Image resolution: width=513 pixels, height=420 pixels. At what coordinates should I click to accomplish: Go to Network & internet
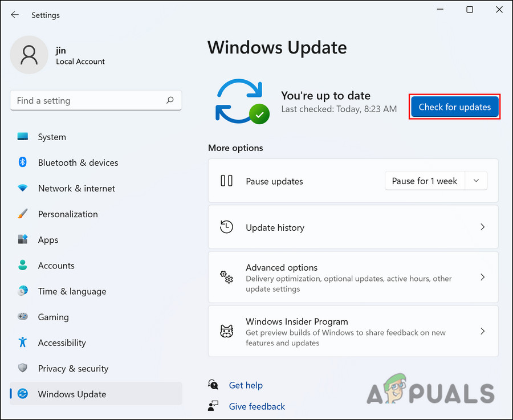click(96, 188)
